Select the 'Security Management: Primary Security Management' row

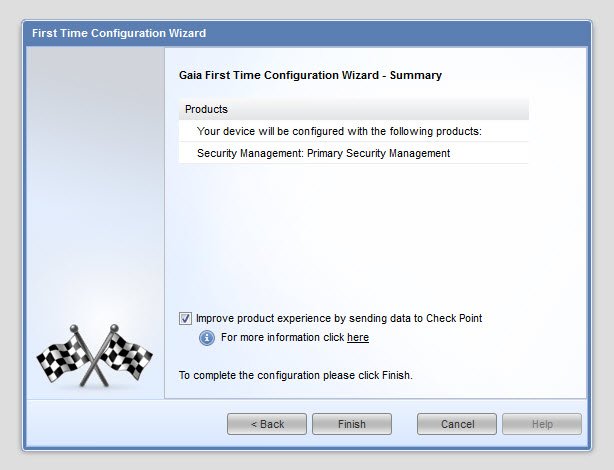pyautogui.click(x=354, y=153)
